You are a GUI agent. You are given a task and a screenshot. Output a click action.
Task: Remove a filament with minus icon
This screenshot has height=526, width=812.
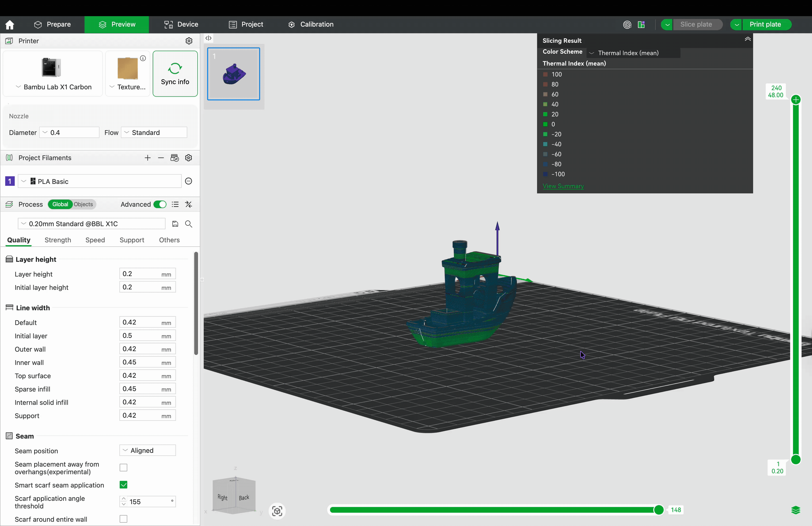point(161,158)
